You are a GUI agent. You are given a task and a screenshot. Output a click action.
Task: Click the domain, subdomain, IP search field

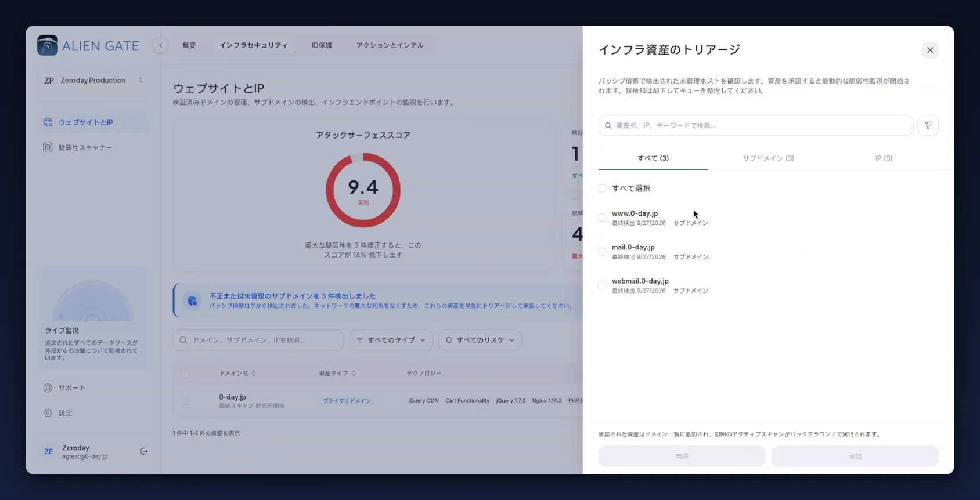coord(258,340)
